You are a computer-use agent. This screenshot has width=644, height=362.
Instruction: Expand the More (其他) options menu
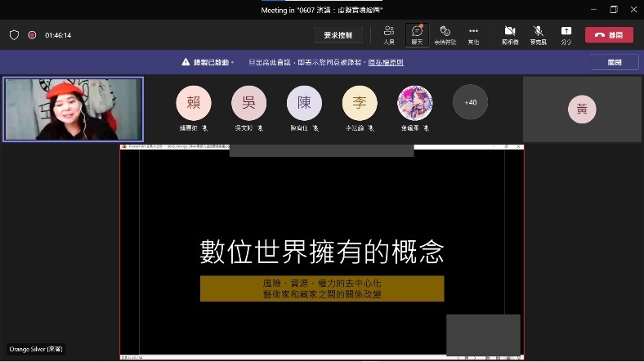click(x=473, y=34)
